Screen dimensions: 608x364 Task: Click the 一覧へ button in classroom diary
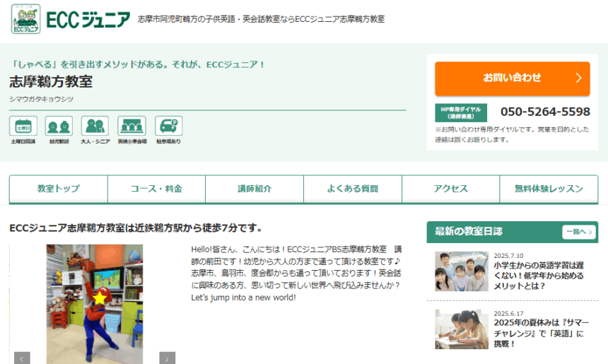click(x=578, y=232)
